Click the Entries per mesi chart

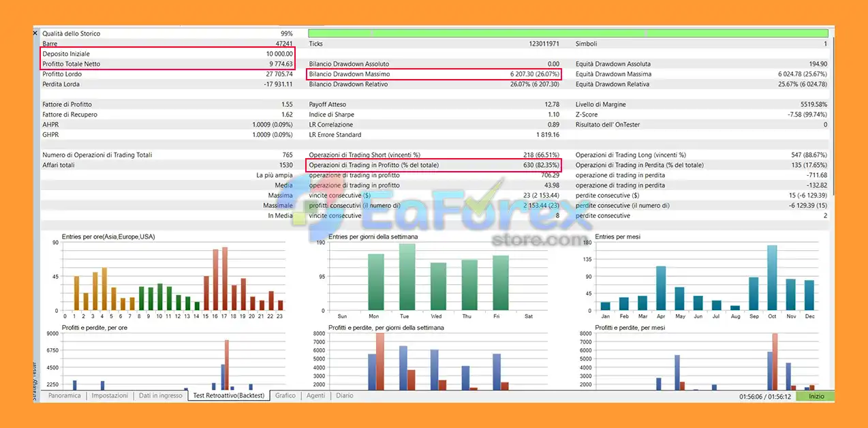tap(705, 279)
